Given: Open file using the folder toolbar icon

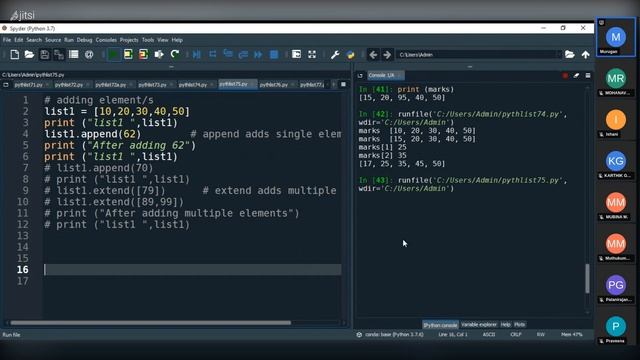Looking at the screenshot, I should [x=29, y=54].
